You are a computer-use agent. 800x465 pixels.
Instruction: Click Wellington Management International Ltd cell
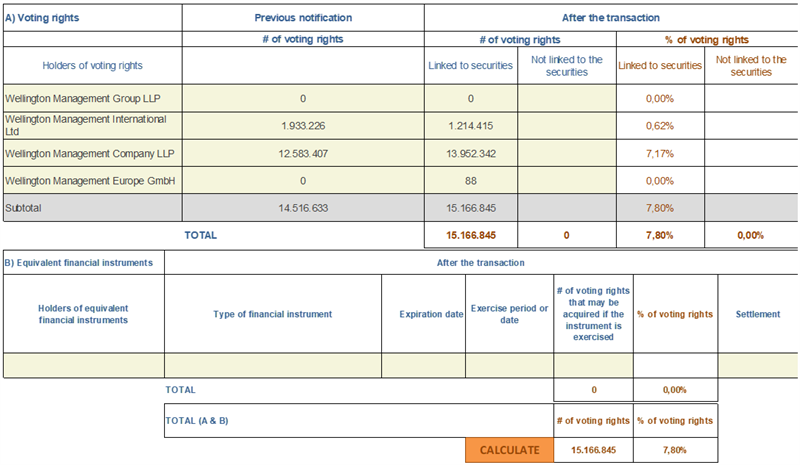pos(92,126)
